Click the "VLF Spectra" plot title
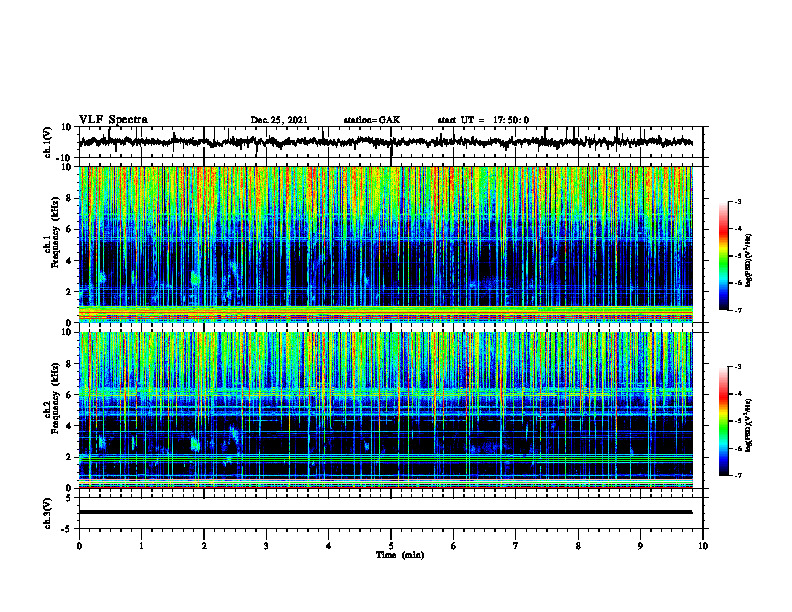792x612 pixels. (x=113, y=120)
